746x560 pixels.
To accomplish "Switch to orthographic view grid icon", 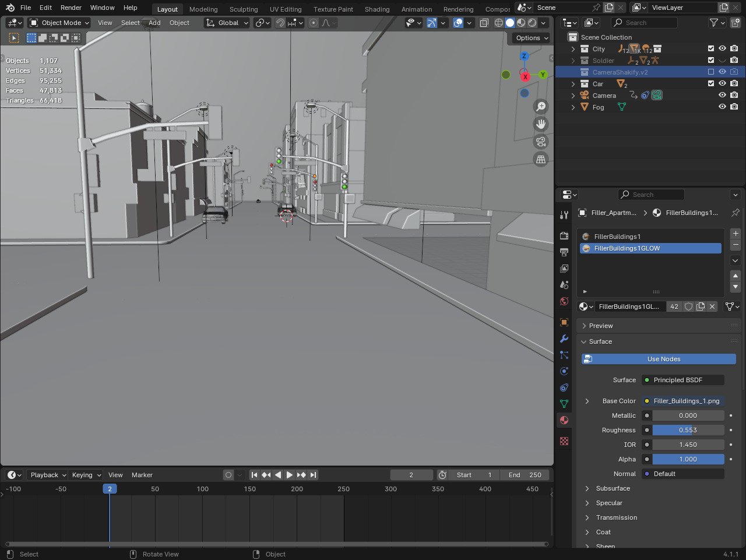I will pyautogui.click(x=541, y=159).
